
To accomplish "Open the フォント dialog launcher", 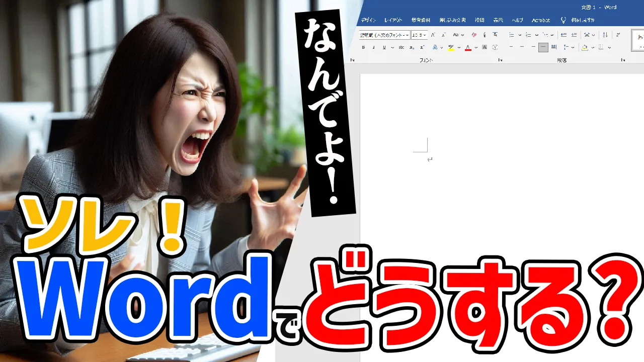I will pos(500,60).
